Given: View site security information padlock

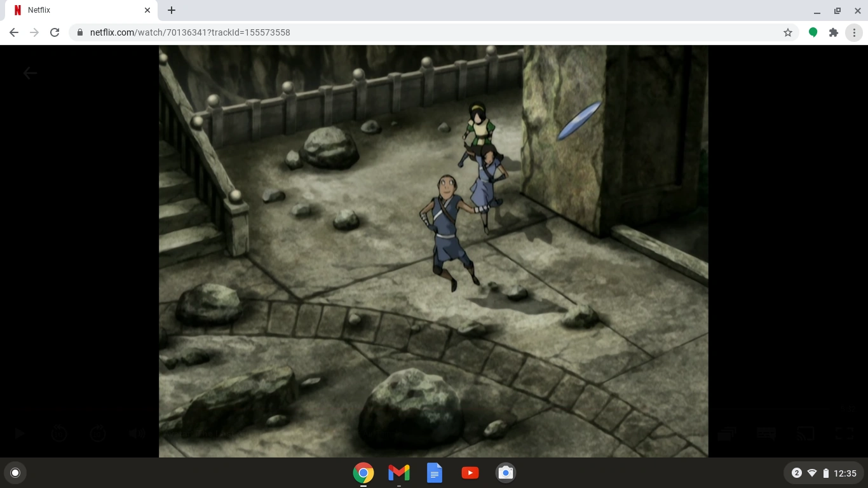Looking at the screenshot, I should tap(79, 32).
